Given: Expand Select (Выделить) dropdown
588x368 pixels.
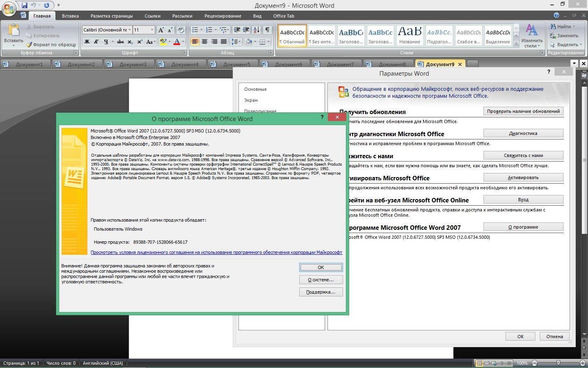Looking at the screenshot, I should click(581, 45).
